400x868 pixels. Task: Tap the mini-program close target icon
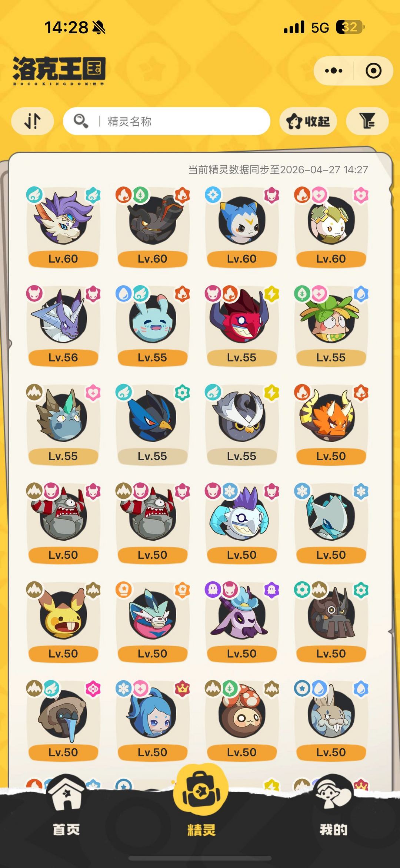[x=373, y=70]
